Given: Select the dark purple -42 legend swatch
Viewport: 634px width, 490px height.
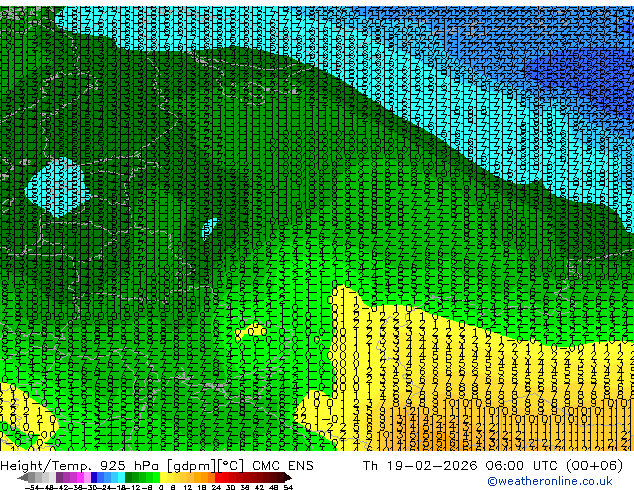Looking at the screenshot, I should [59, 477].
